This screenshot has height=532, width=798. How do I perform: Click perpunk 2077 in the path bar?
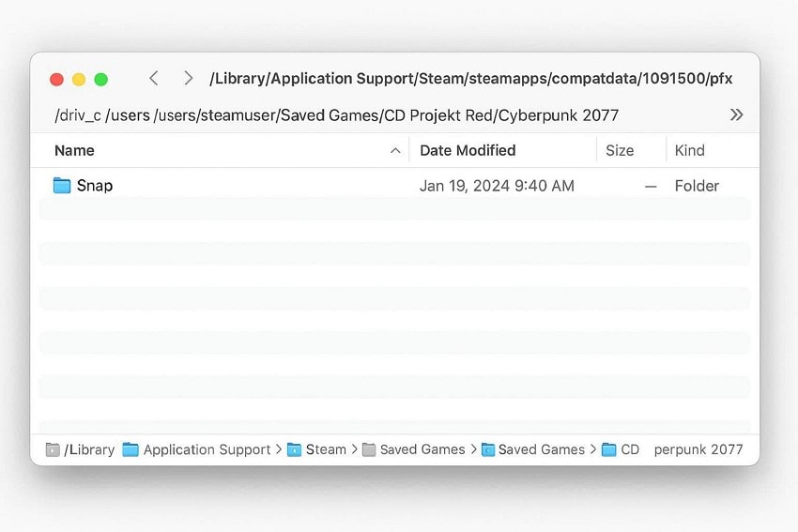pyautogui.click(x=698, y=449)
